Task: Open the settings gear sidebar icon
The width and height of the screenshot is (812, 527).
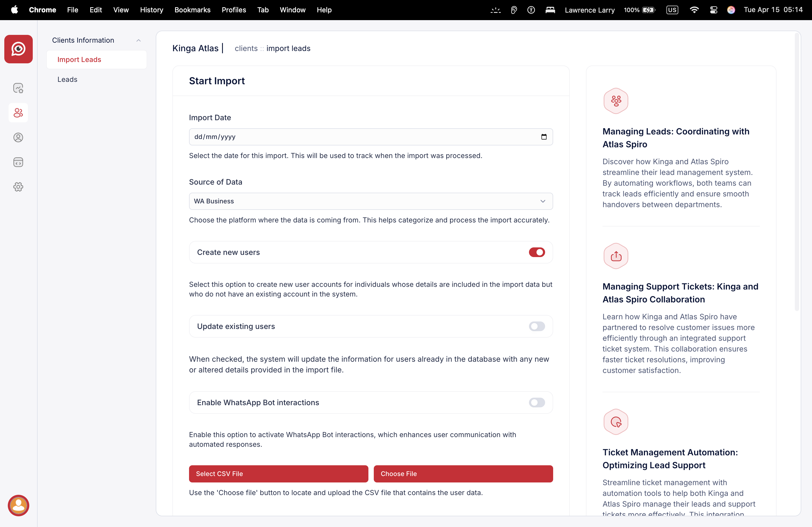Action: 19,187
